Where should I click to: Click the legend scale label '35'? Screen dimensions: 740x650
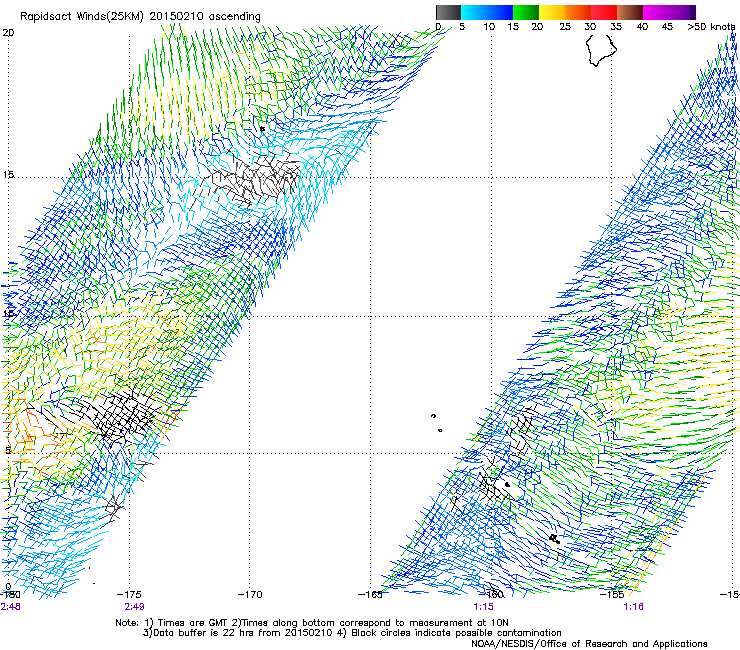[616, 27]
